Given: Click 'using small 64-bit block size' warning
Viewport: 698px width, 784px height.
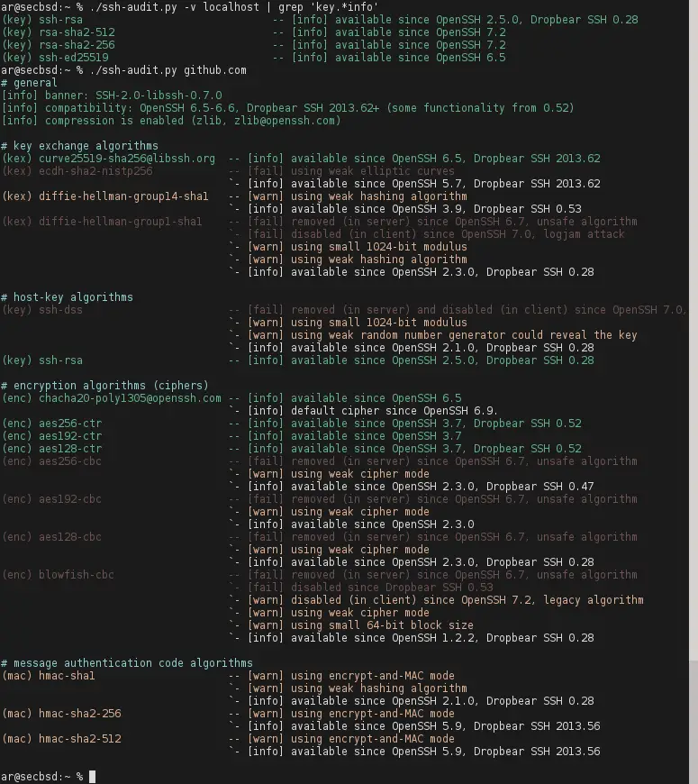Looking at the screenshot, I should [x=350, y=625].
